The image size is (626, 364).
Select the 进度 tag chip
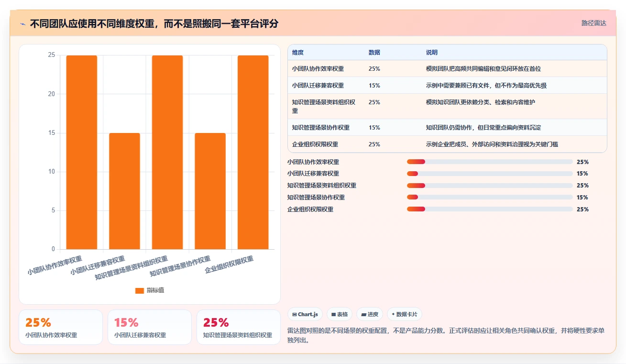pyautogui.click(x=370, y=314)
